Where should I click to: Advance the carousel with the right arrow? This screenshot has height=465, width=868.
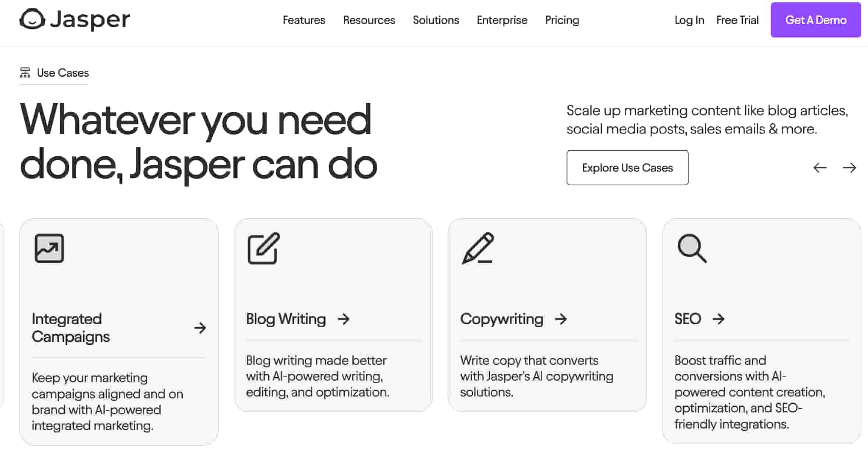click(850, 168)
